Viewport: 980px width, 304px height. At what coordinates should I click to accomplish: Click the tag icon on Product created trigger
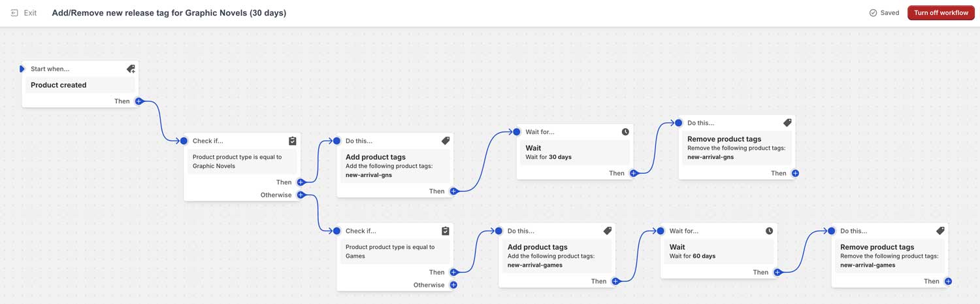[131, 69]
